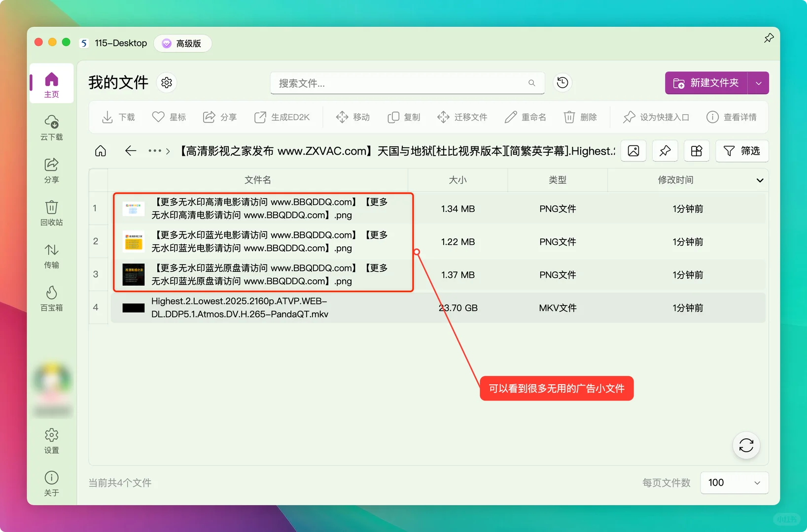The image size is (807, 532).
Task: Open the 每页文件数 page-size dropdown
Action: tap(734, 483)
